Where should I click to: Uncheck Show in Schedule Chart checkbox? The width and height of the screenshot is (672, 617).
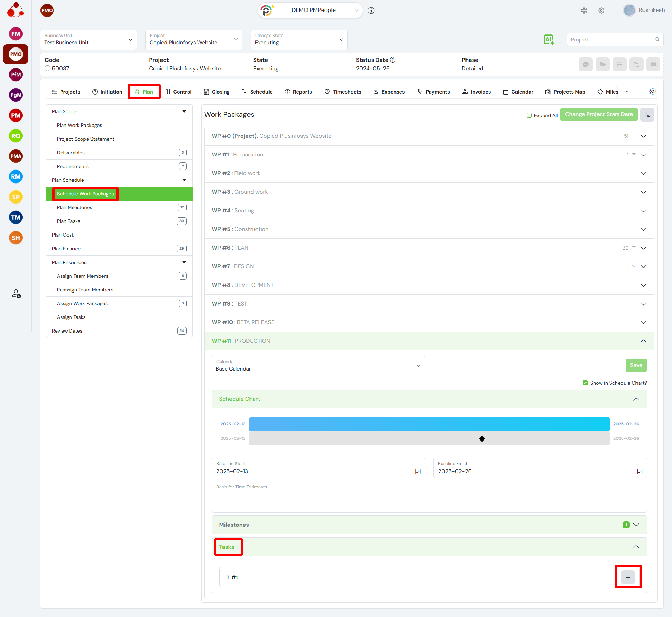[x=585, y=383]
